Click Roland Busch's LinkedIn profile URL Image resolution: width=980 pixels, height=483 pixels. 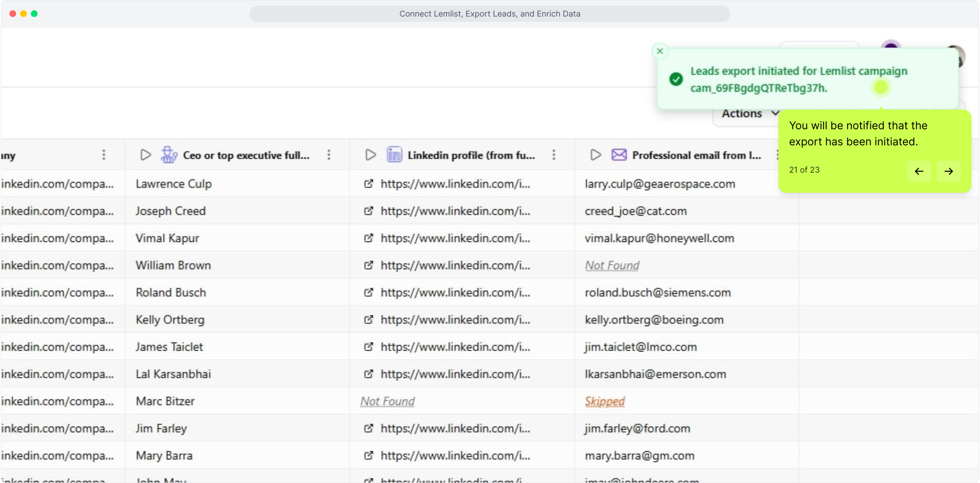(x=456, y=292)
